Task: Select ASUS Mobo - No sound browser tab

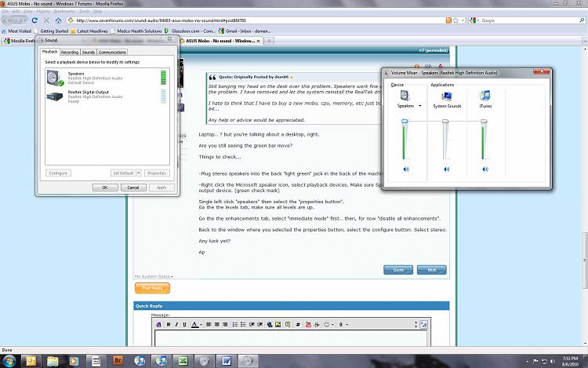Action: pyautogui.click(x=220, y=41)
